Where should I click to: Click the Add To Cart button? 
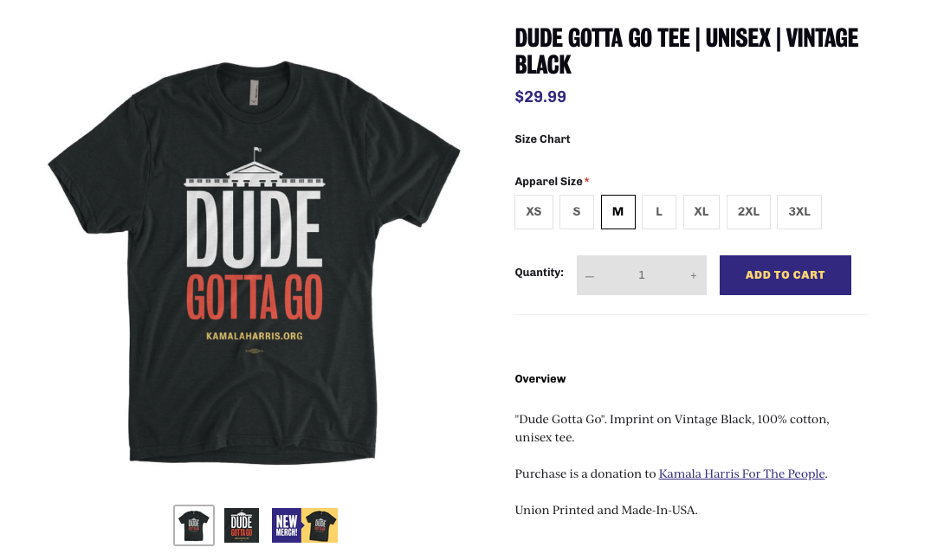(785, 274)
